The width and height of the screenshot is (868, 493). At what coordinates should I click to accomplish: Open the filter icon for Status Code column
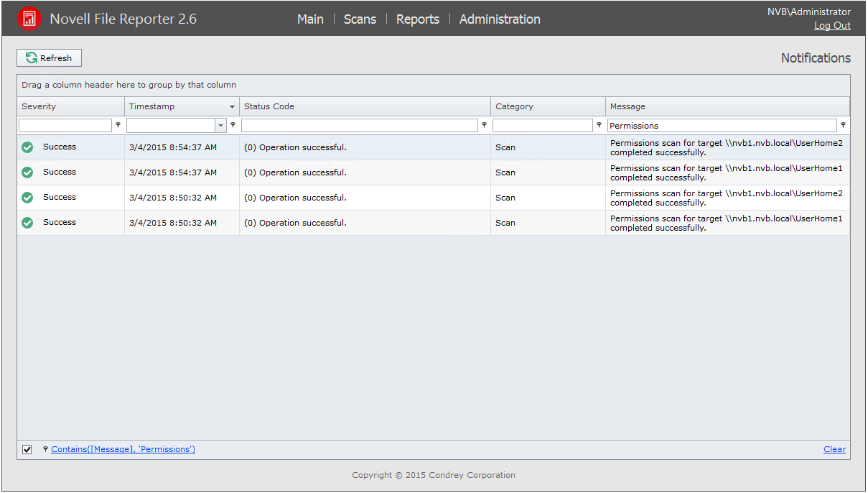coord(484,125)
